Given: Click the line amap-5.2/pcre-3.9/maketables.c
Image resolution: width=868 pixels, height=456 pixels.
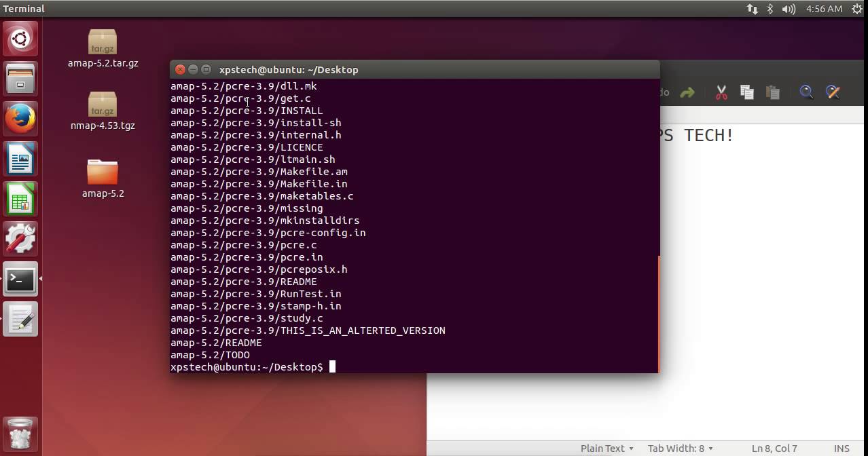Looking at the screenshot, I should tap(262, 196).
